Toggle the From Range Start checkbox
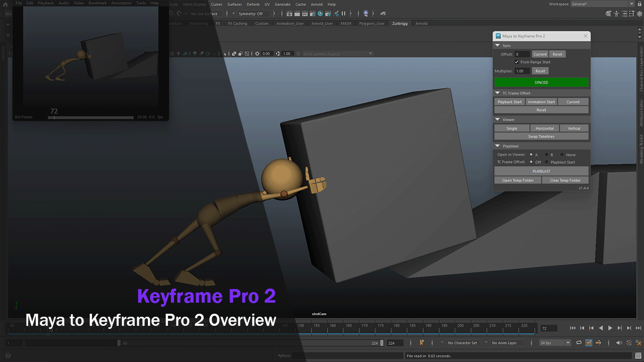 [x=517, y=62]
